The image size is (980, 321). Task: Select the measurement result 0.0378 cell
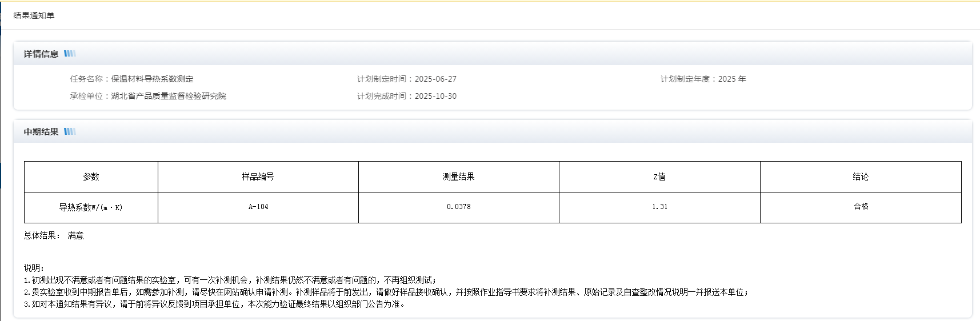[x=459, y=207]
